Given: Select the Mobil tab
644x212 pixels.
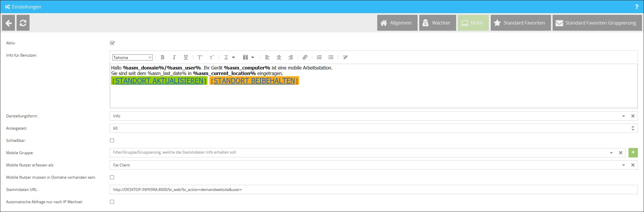Looking at the screenshot, I should tap(473, 23).
